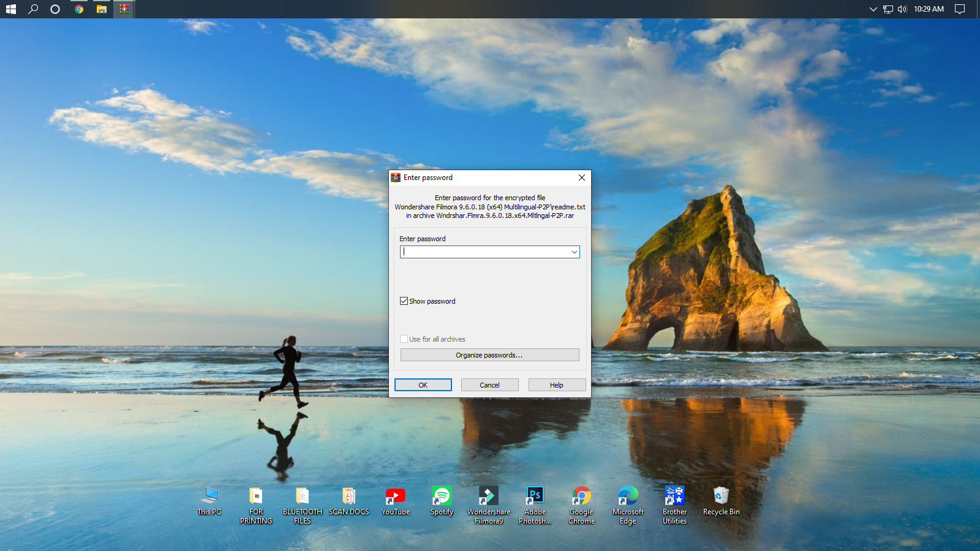Click inside the Enter password text field
Viewport: 980px width, 551px height.
point(484,252)
